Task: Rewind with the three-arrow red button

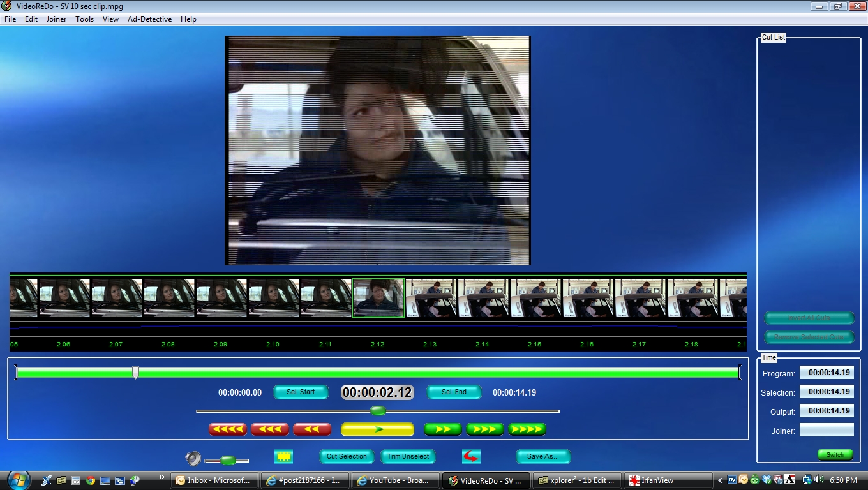Action: (x=270, y=429)
